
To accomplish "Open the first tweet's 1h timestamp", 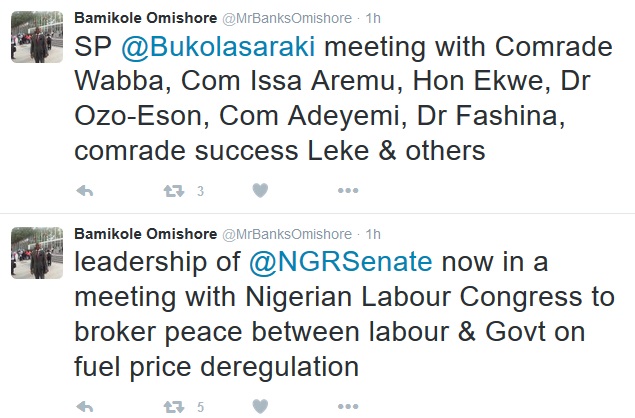I will pos(372,17).
